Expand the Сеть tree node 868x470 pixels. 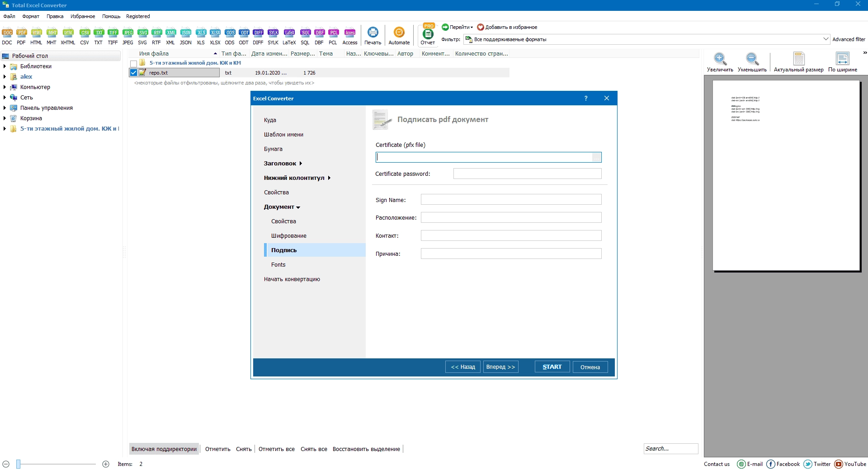(x=5, y=98)
